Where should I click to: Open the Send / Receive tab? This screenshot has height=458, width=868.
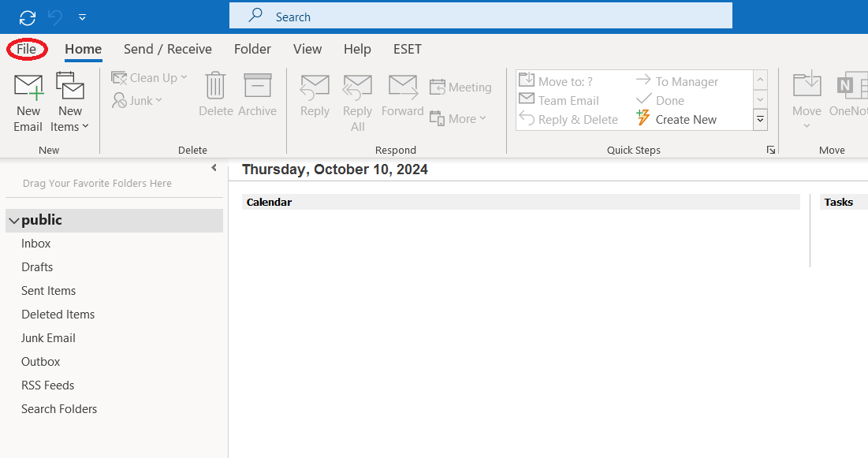[168, 50]
